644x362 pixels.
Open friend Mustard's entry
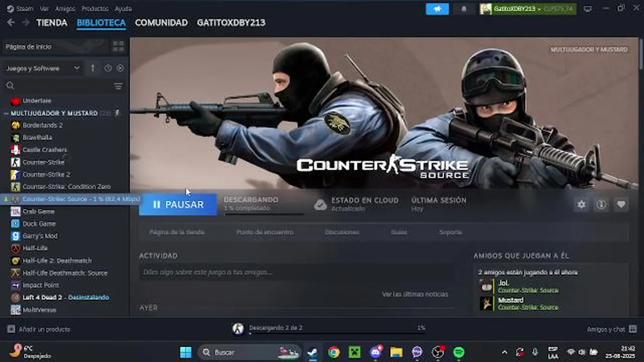[551, 303]
